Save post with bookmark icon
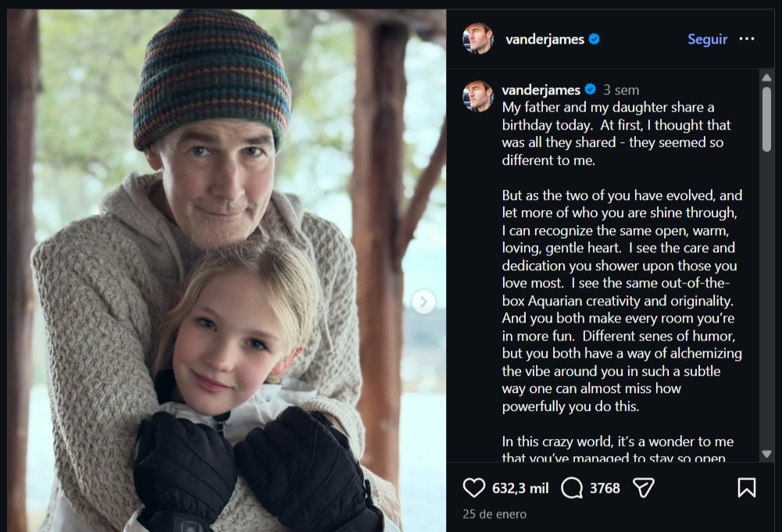This screenshot has height=532, width=782. (x=746, y=488)
